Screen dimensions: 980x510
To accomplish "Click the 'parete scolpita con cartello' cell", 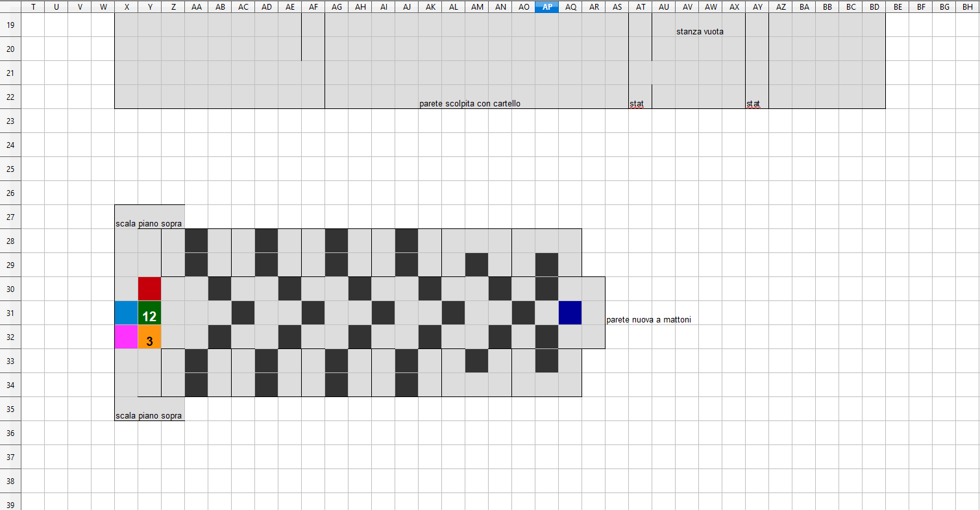I will (x=470, y=104).
